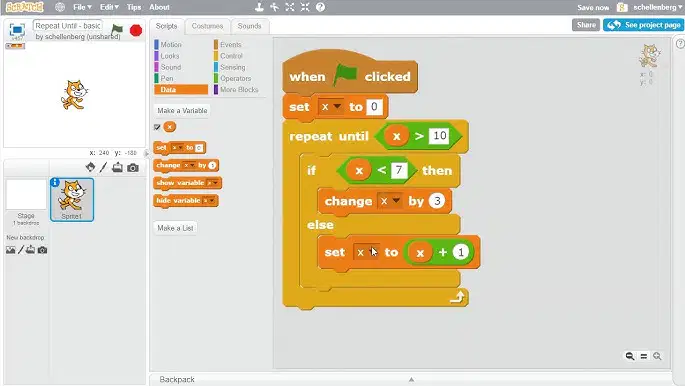Click the green flag to run project

tap(117, 30)
